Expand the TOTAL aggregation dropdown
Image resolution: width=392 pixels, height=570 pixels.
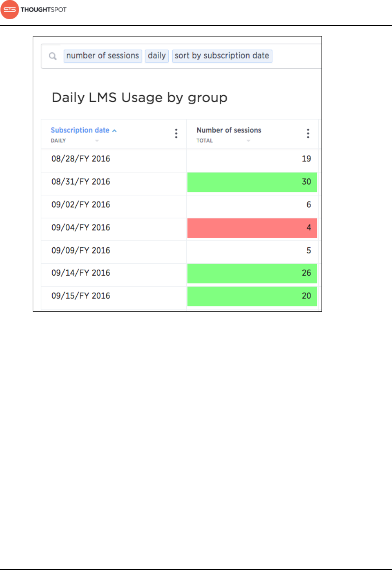[248, 141]
